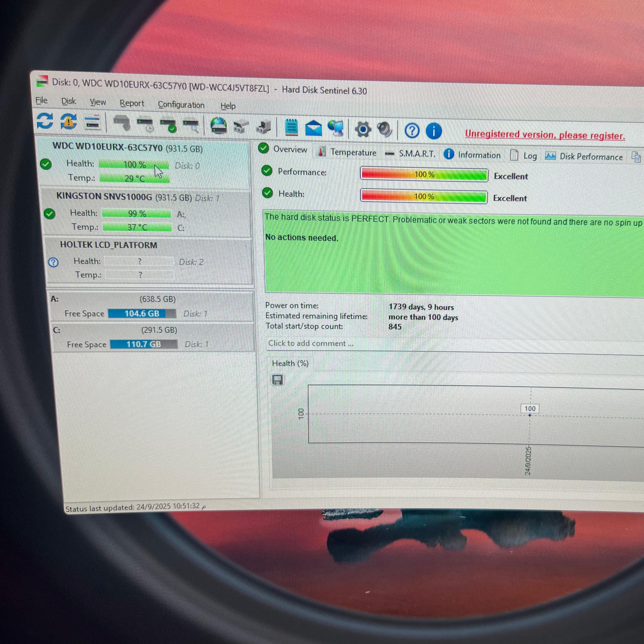Click the blue info circle icon
This screenshot has height=644, width=644.
(434, 131)
